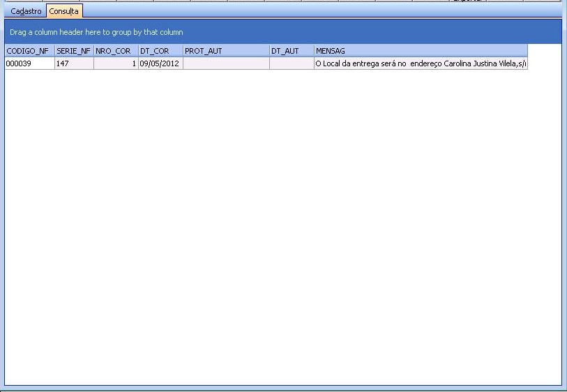The height and width of the screenshot is (392, 567).
Task: Click empty header space right of MENSAG
Action: (x=544, y=51)
